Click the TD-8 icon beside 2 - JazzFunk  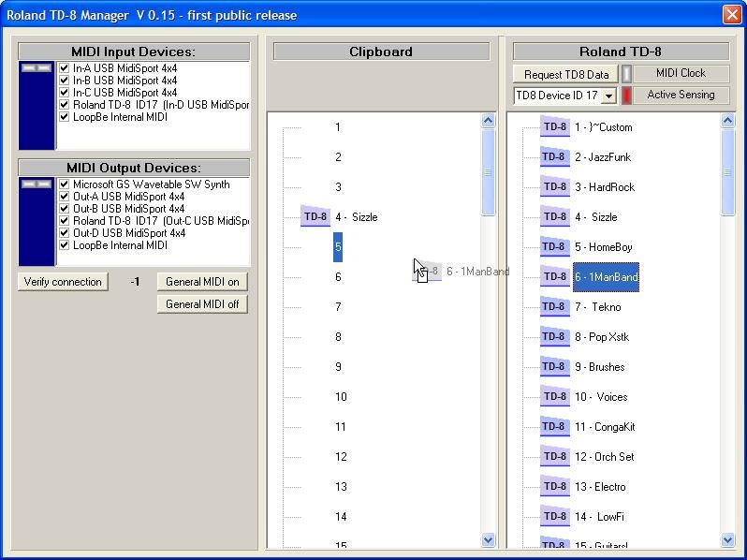coord(555,156)
